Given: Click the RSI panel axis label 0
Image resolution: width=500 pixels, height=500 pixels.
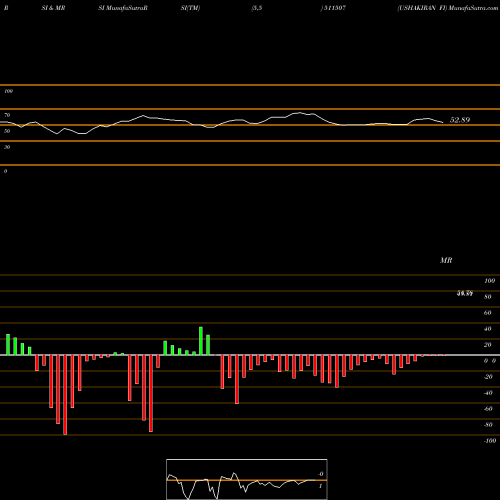Looking at the screenshot, I should pyautogui.click(x=5, y=171).
